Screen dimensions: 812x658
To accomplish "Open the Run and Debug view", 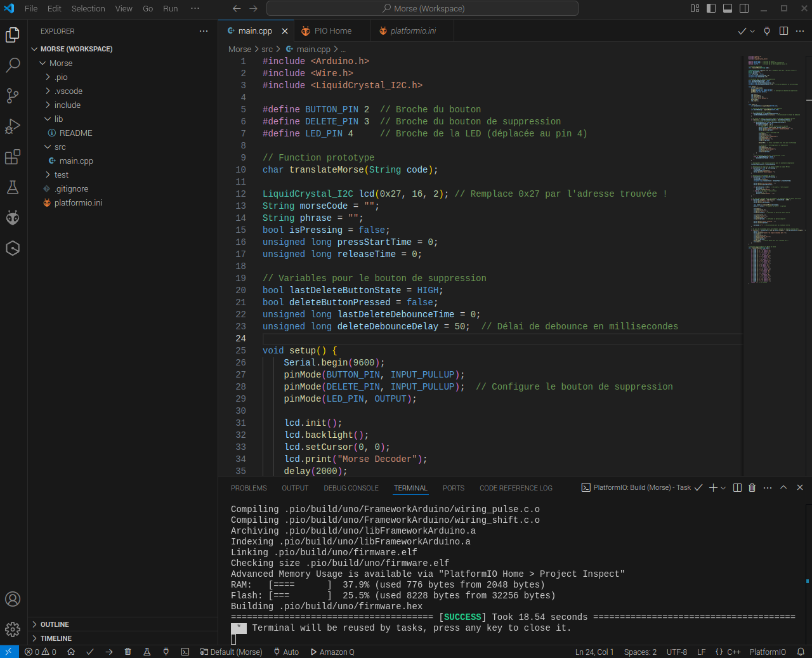I will tap(13, 126).
